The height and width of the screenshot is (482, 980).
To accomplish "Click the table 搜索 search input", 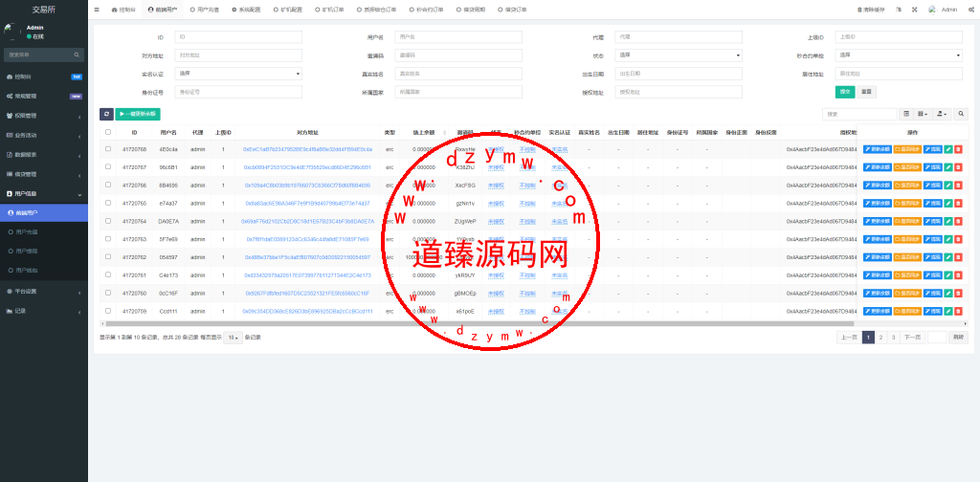I will click(859, 114).
